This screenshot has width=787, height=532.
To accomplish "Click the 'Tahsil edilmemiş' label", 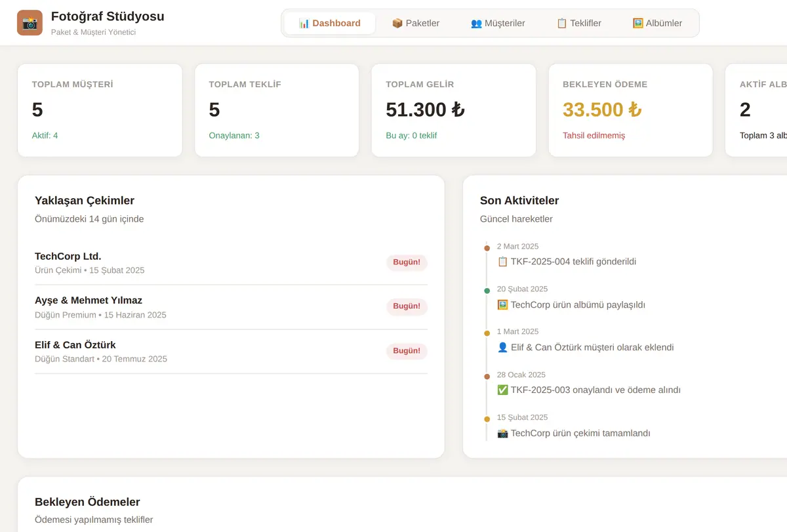I will [x=594, y=135].
